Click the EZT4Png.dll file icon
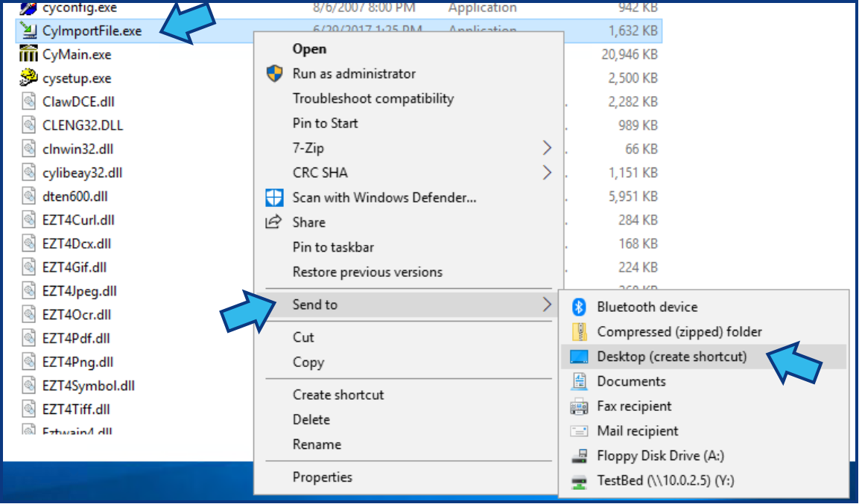The width and height of the screenshot is (859, 504). click(x=28, y=362)
